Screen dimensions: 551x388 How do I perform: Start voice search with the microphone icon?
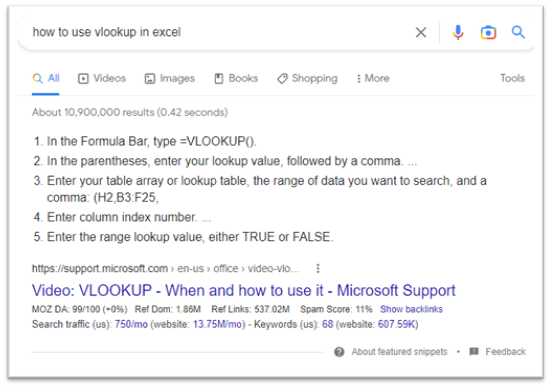click(458, 32)
